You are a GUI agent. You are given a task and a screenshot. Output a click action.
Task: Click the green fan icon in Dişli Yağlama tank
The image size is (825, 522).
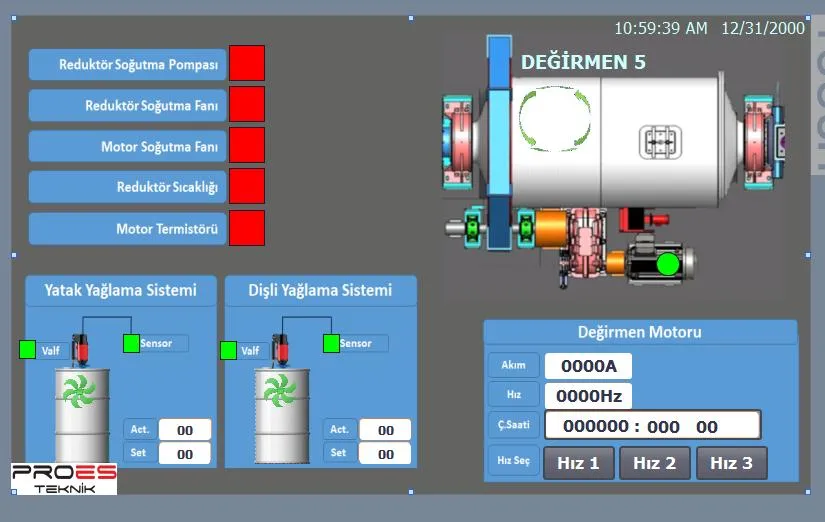point(280,392)
